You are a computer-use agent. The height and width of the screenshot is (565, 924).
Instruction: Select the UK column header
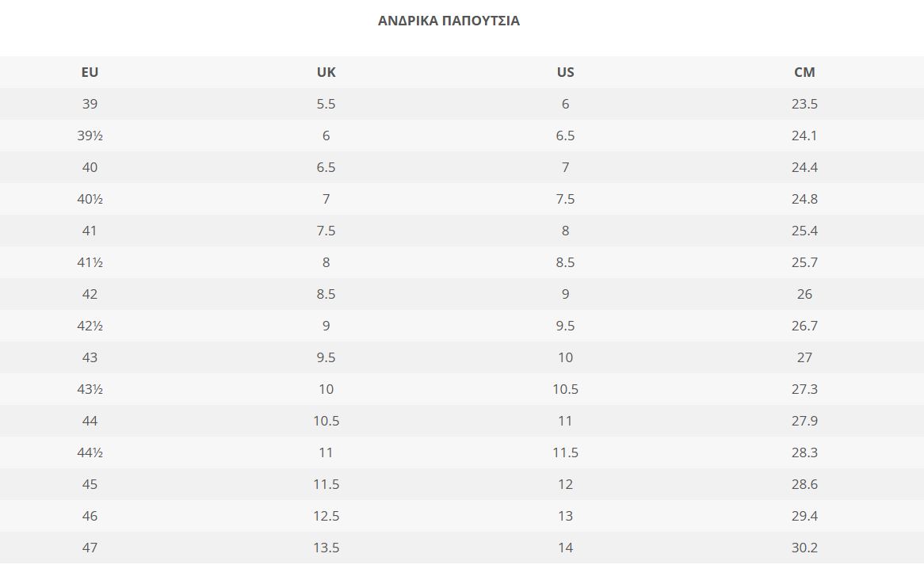[x=326, y=72]
